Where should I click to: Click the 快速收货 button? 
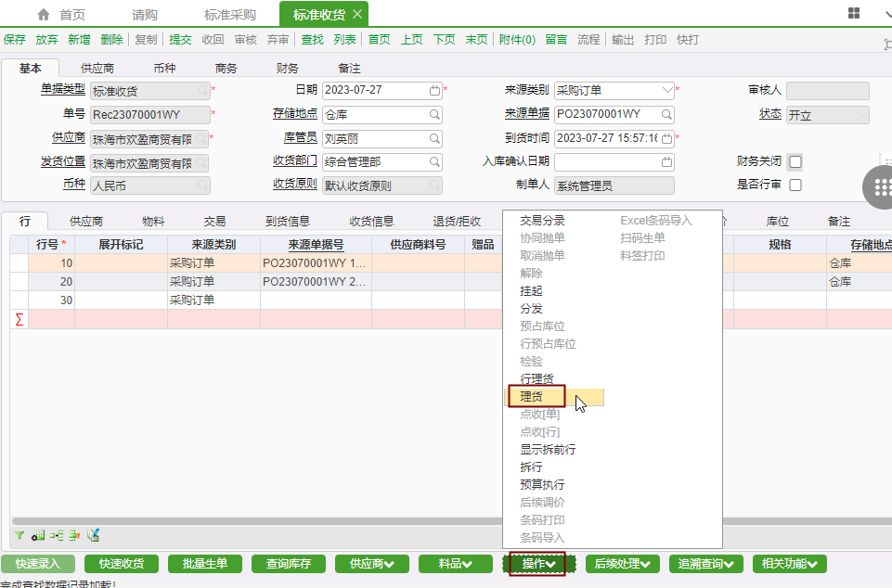[x=122, y=564]
